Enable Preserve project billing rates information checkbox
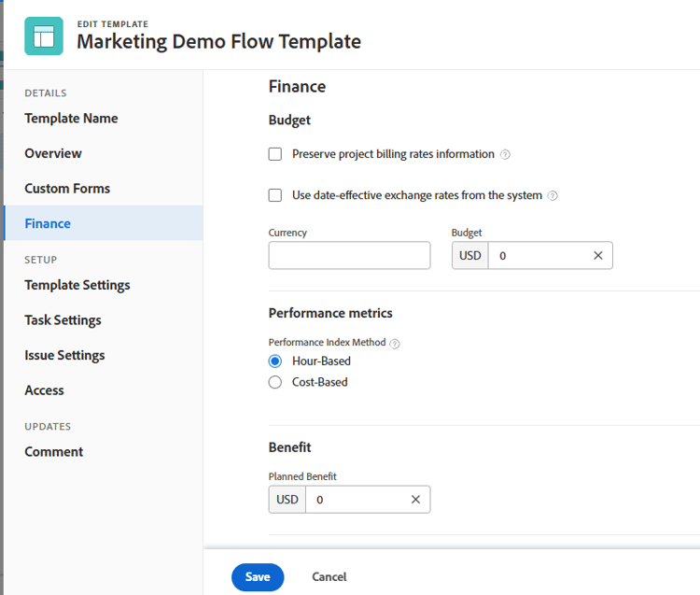The image size is (700, 595). pyautogui.click(x=275, y=154)
